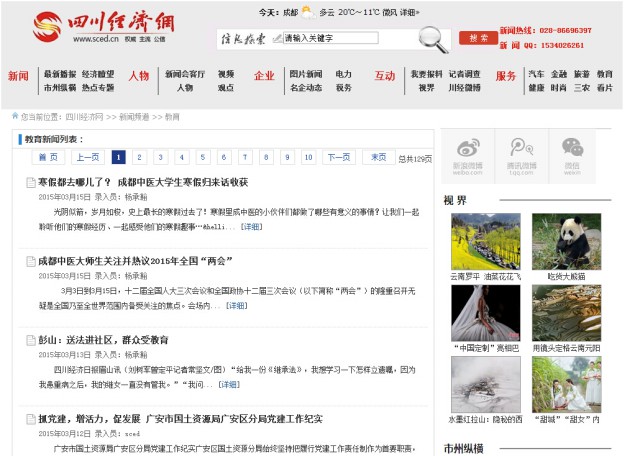Open the 企业 navigation category
Screen dimensions: 640x456
pyautogui.click(x=264, y=76)
